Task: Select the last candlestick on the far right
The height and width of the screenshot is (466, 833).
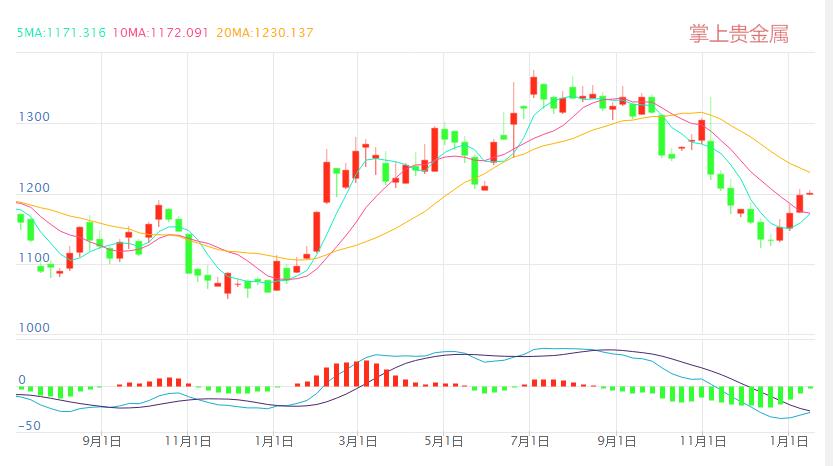Action: pos(810,194)
